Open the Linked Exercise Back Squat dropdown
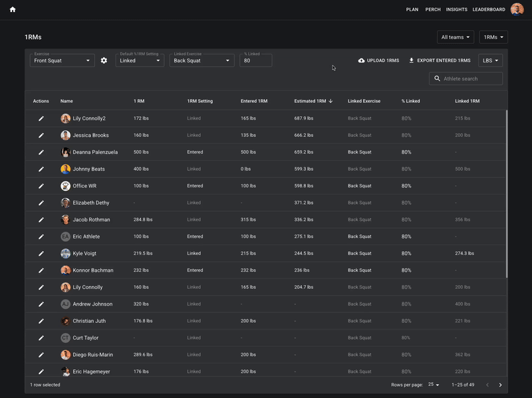The height and width of the screenshot is (398, 532). point(201,60)
